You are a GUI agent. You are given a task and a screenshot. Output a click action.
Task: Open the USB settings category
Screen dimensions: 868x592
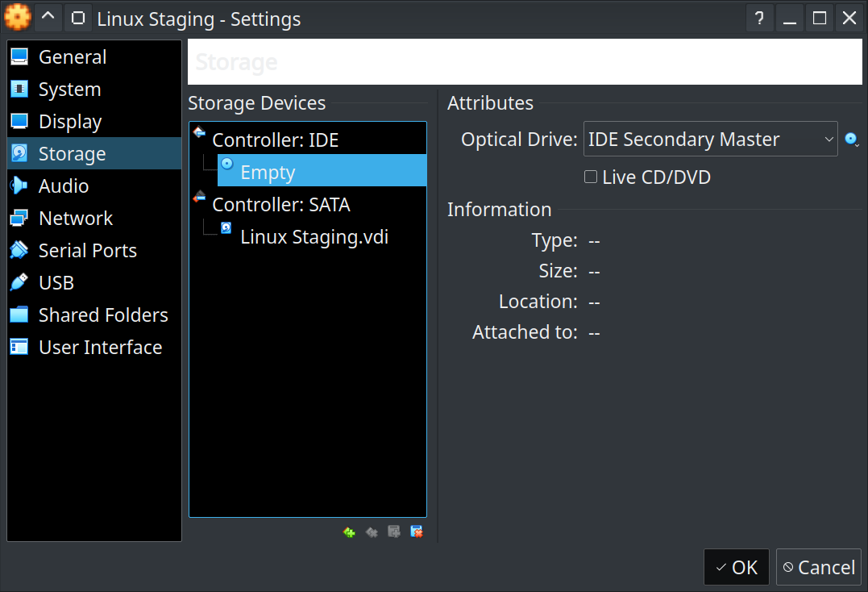(x=56, y=283)
